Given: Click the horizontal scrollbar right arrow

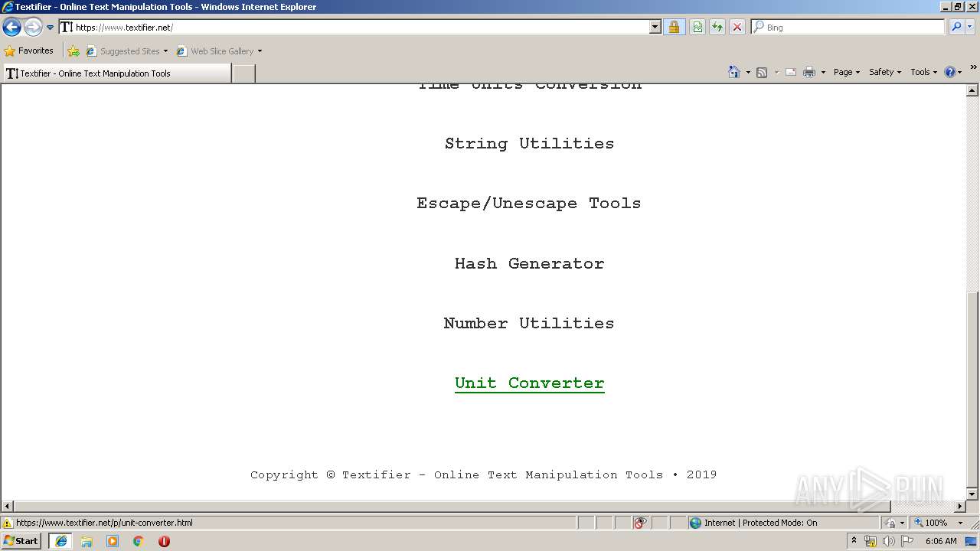Looking at the screenshot, I should click(960, 507).
